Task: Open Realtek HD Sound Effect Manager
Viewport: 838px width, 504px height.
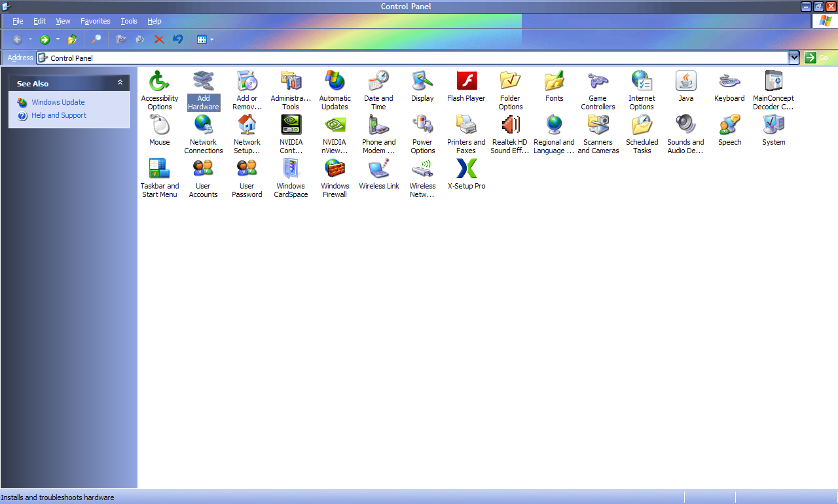Action: [510, 134]
